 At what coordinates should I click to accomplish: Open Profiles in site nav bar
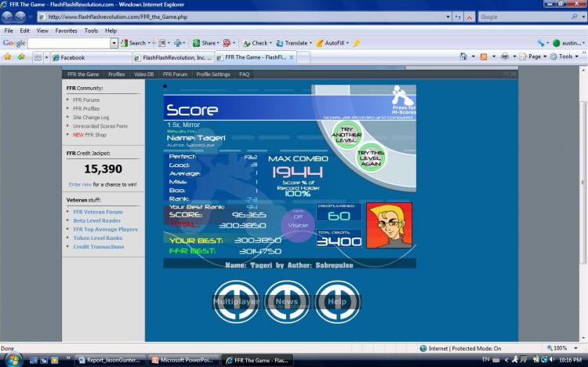116,74
